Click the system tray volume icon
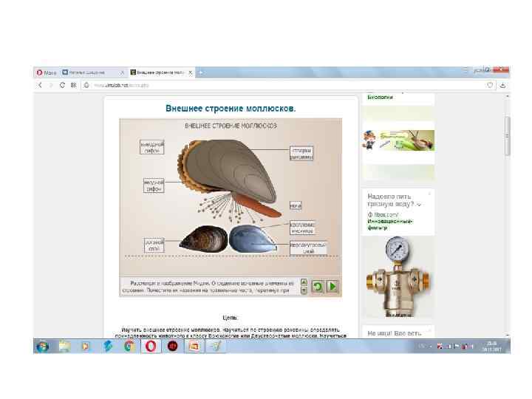The height and width of the screenshot is (399, 532). click(471, 347)
